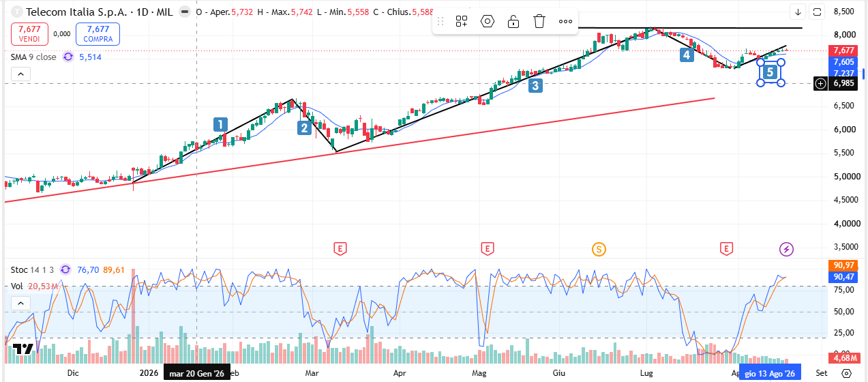
Task: Select the SMA 9 close legend
Action: tap(33, 57)
